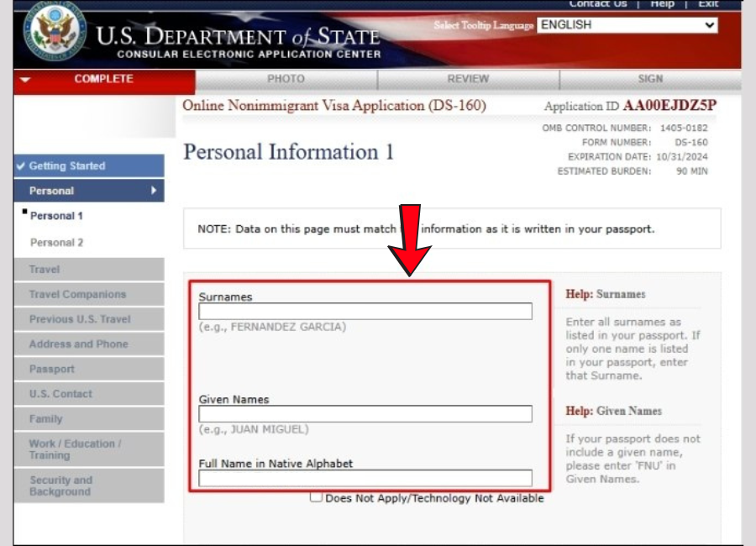The height and width of the screenshot is (546, 756).
Task: Click the checkmark icon beside Getting Started
Action: click(x=21, y=166)
